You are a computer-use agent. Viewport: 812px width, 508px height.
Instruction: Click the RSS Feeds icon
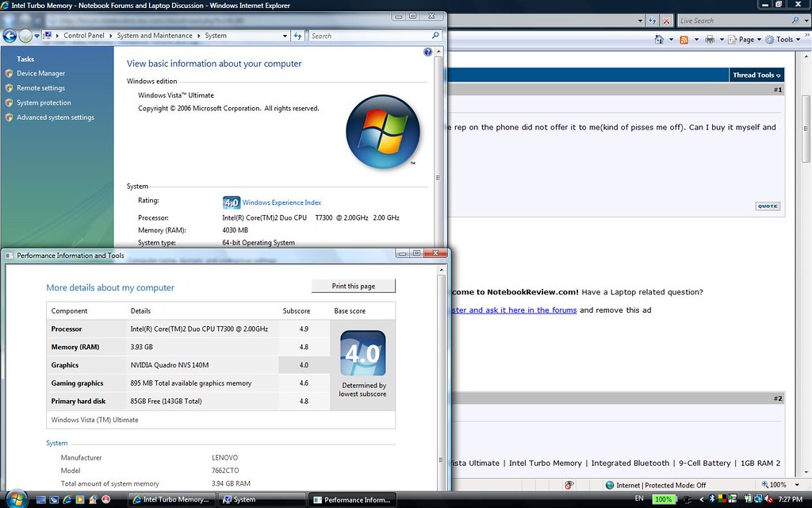pyautogui.click(x=684, y=40)
